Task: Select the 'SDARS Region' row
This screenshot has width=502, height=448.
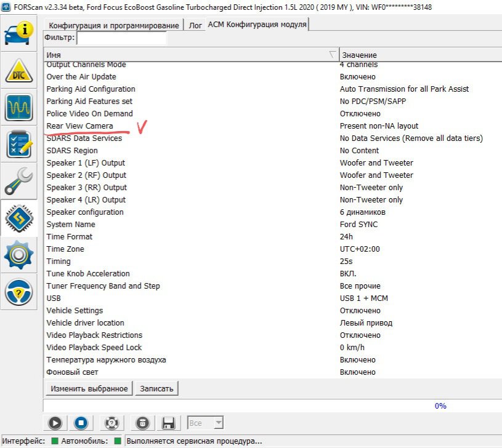Action: tap(273, 151)
